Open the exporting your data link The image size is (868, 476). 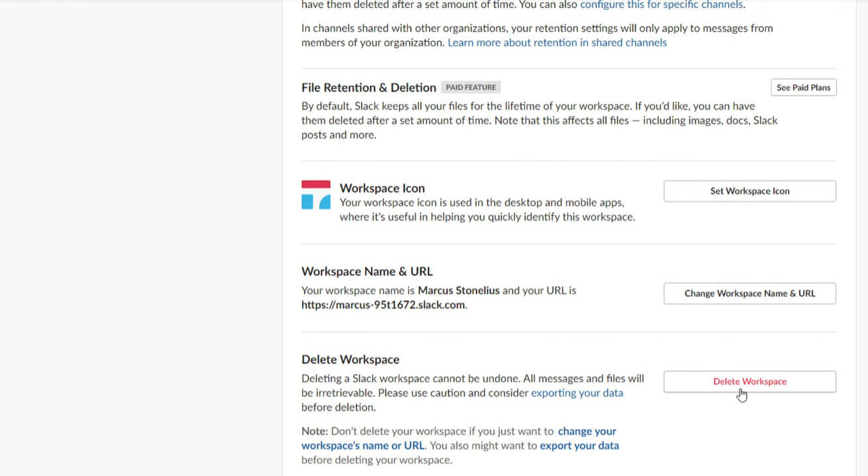[577, 393]
